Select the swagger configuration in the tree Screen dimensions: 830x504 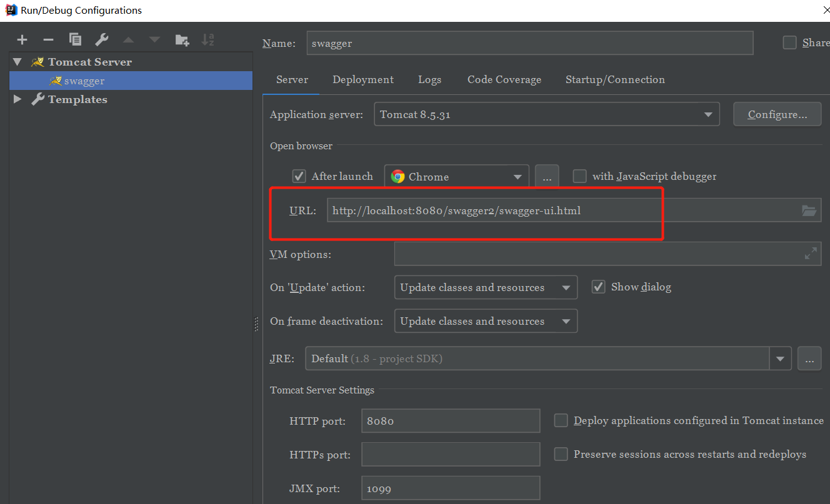click(131, 81)
